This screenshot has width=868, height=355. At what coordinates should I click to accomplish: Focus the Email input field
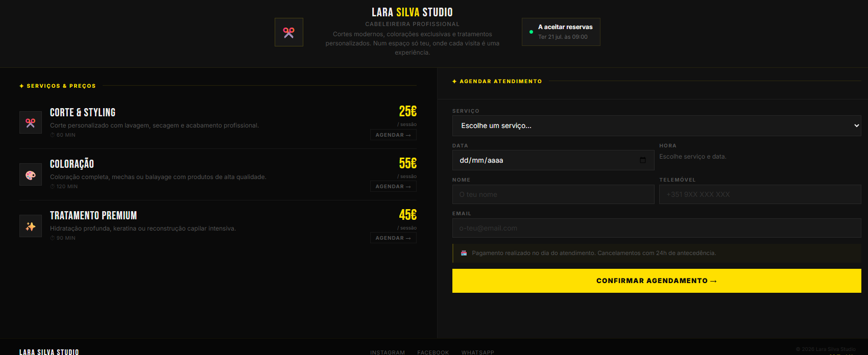[657, 228]
